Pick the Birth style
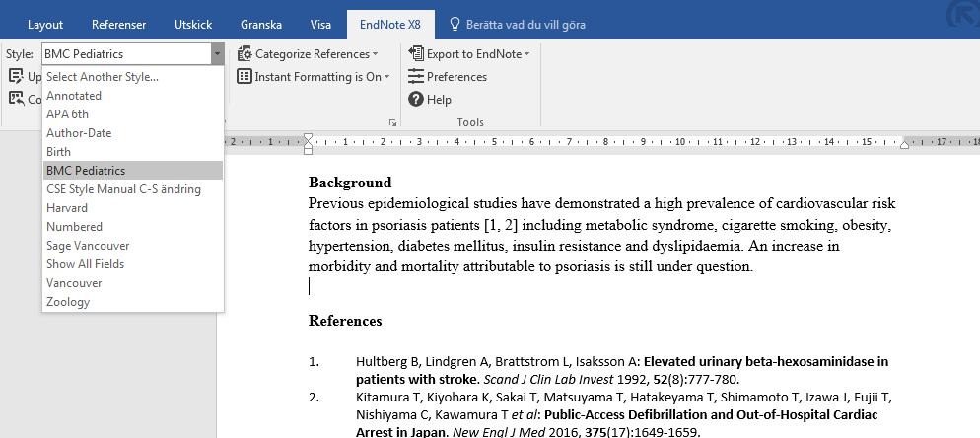 click(x=133, y=152)
